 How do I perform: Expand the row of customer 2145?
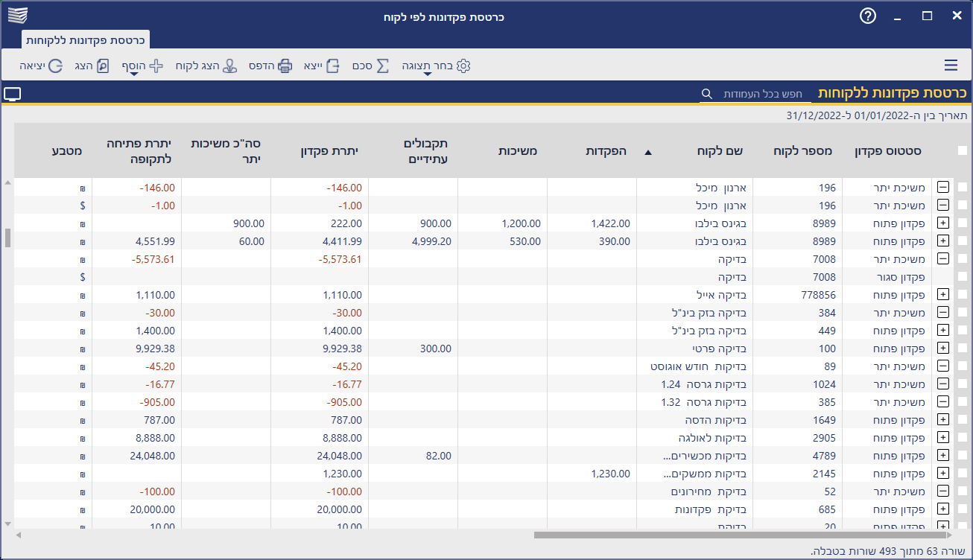pos(942,473)
